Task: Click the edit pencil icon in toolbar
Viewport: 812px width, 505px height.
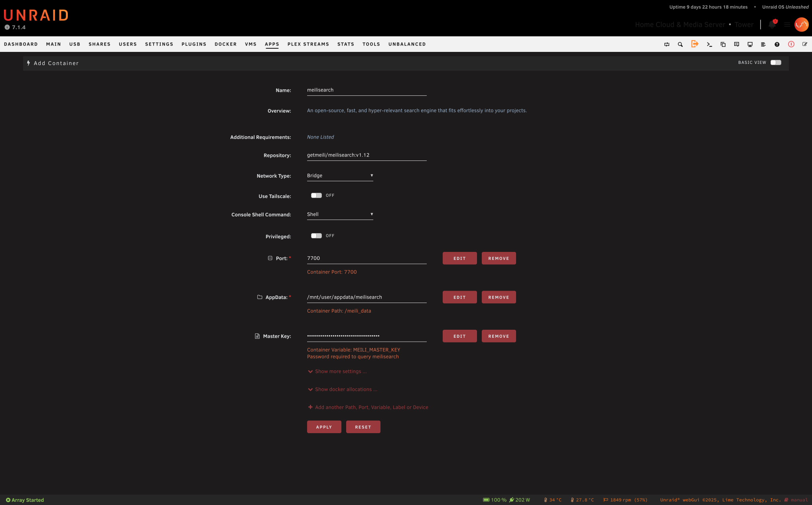Action: (805, 44)
